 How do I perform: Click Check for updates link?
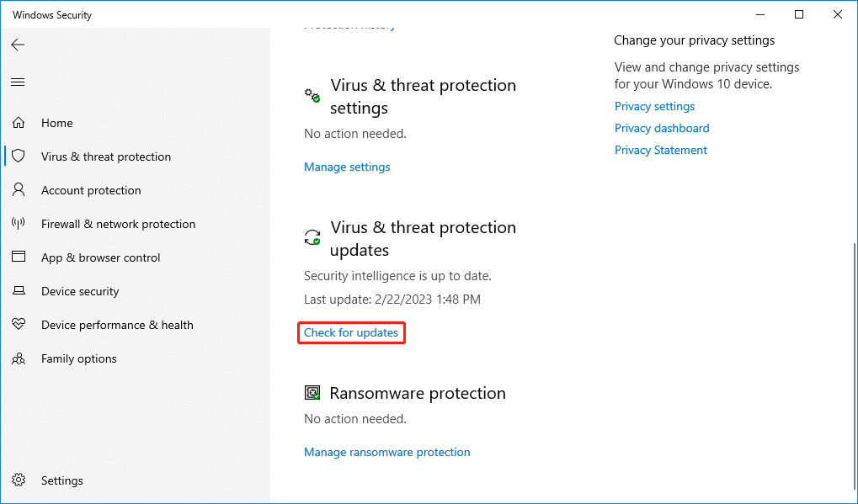point(351,332)
